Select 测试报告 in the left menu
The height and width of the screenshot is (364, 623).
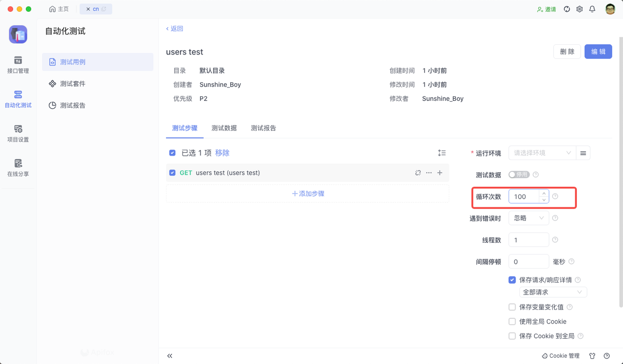98,105
